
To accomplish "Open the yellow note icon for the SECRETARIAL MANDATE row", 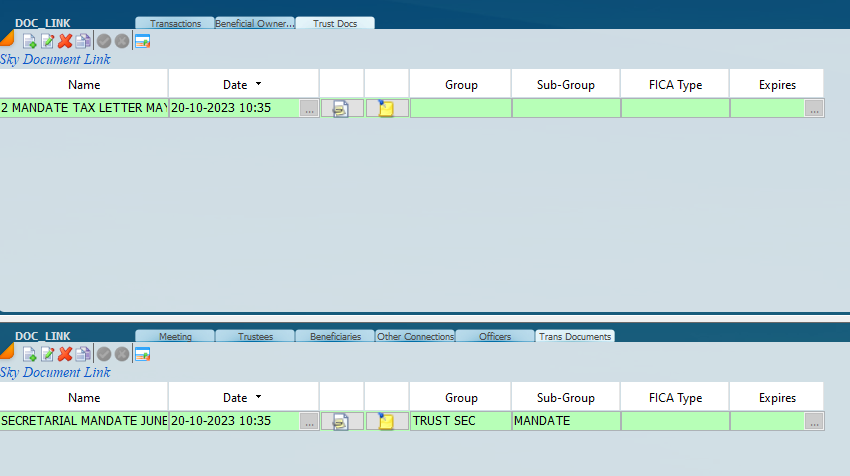I will (x=387, y=421).
